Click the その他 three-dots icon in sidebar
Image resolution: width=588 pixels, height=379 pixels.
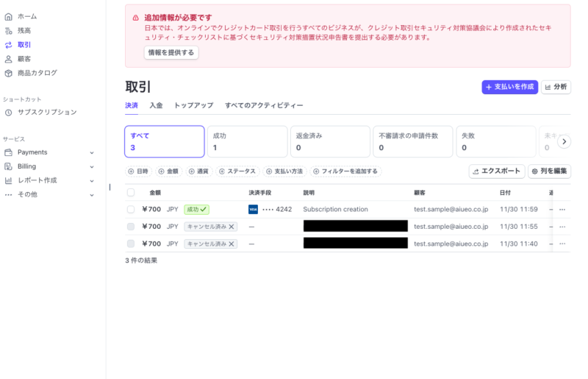point(8,194)
